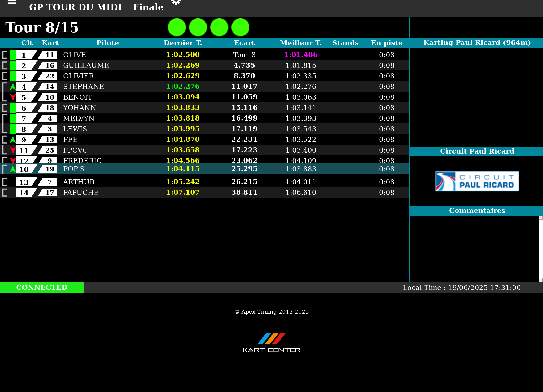
Task: Click the Finale session title
Action: click(148, 7)
